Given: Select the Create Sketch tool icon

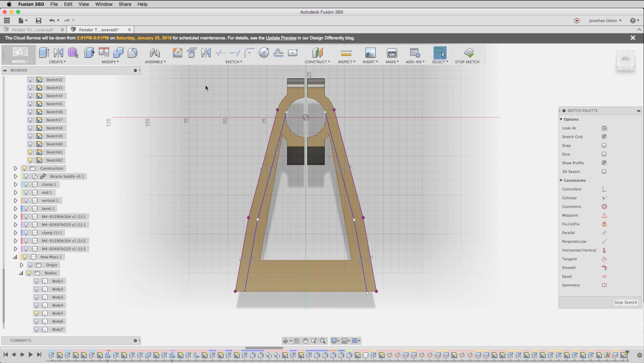Looking at the screenshot, I should (177, 53).
